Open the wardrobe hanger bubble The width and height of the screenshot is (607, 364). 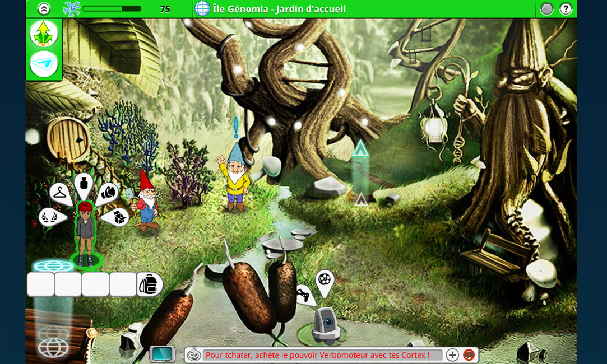coord(60,193)
